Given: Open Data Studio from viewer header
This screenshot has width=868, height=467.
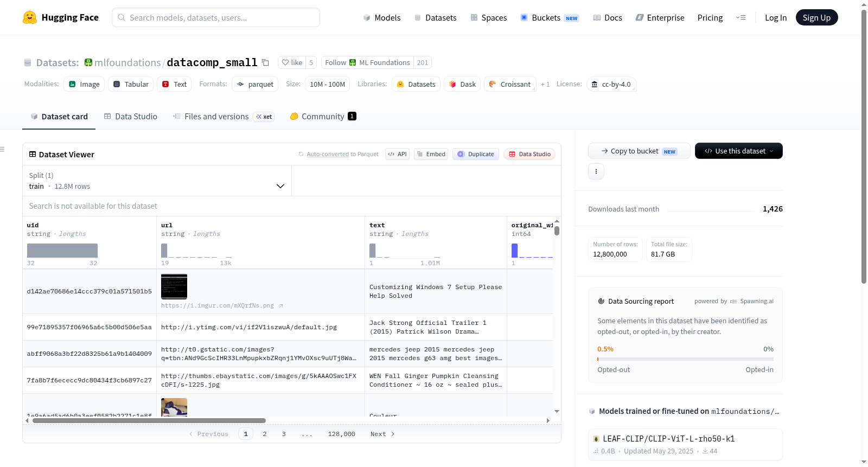Looking at the screenshot, I should 529,154.
